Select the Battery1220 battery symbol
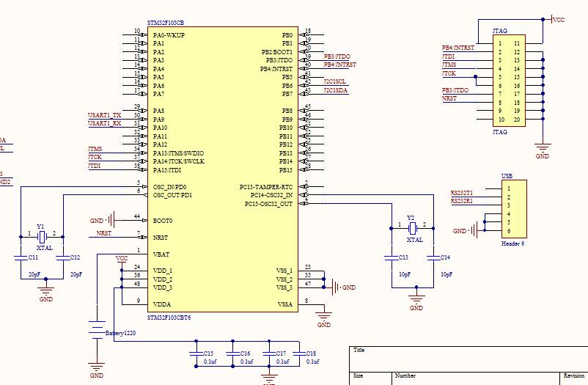The image size is (588, 385). [97, 330]
